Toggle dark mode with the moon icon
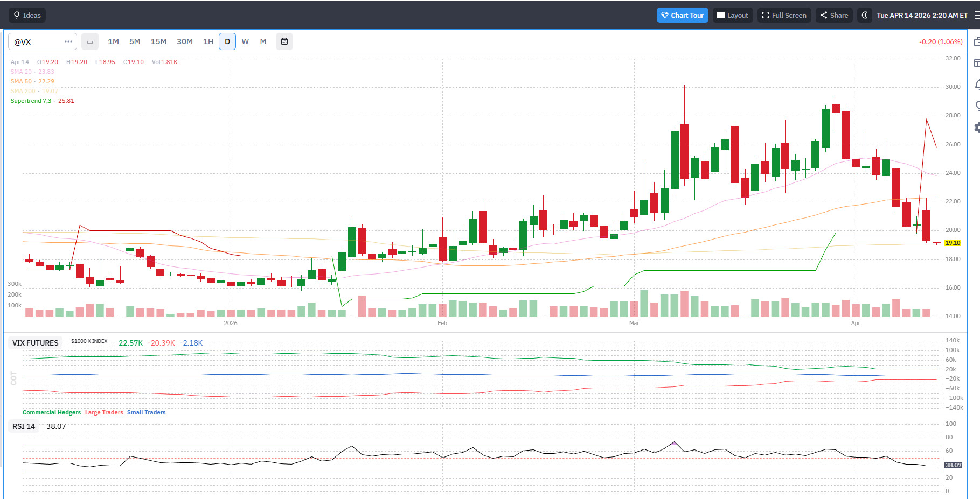The width and height of the screenshot is (980, 499). coord(864,15)
